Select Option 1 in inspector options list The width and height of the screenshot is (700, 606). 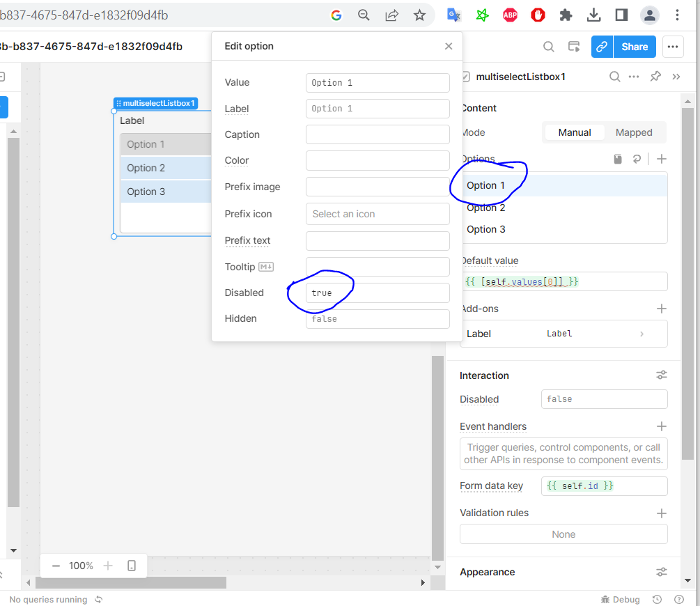(x=565, y=185)
